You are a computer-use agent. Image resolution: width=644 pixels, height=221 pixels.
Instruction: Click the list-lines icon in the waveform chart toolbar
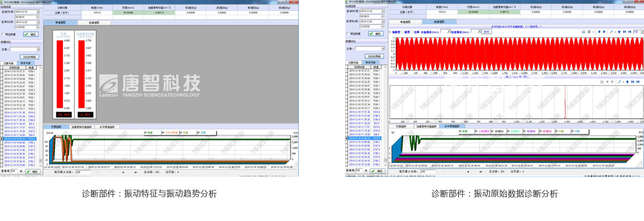tap(589, 32)
